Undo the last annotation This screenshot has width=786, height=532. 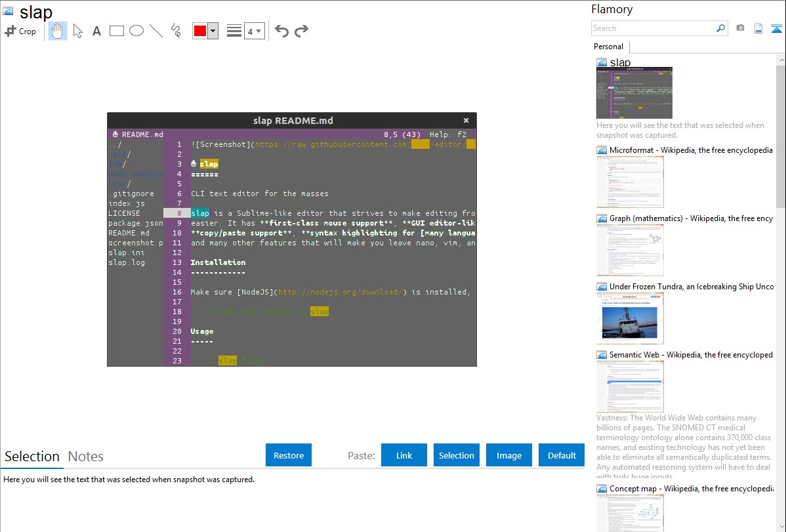pyautogui.click(x=281, y=31)
